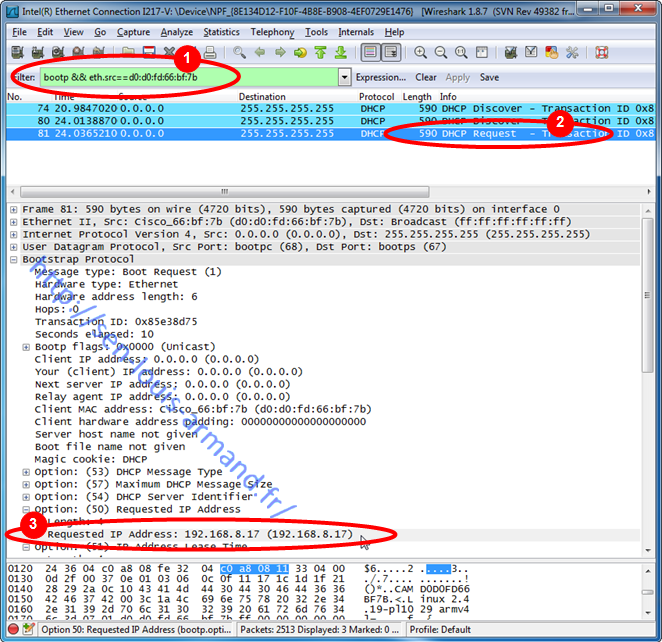
Task: Open a capture file folder icon
Action: [x=128, y=52]
